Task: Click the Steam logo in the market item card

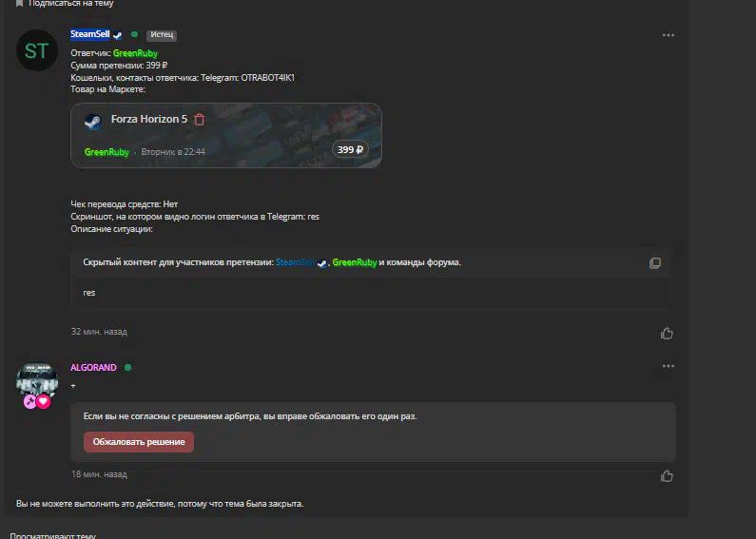Action: [92, 122]
